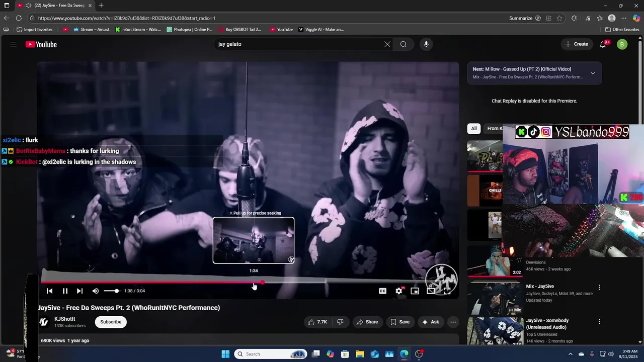Open YouTube notifications bell
Viewport: 644px width, 362px height.
coord(603,44)
